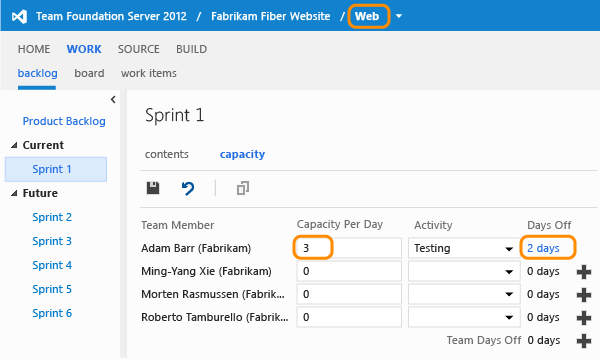The width and height of the screenshot is (600, 360).
Task: Open Sprint 5 in the sidebar
Action: 52,289
